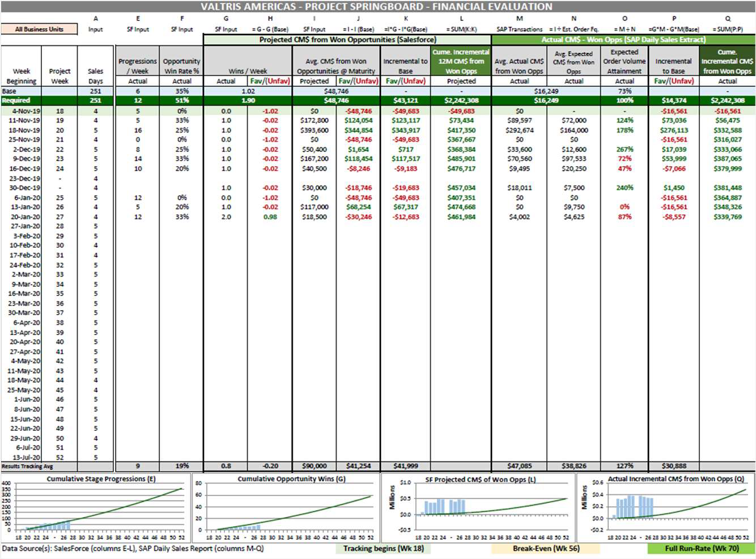Click the Tracking begins (Wk 18) legend box
The width and height of the screenshot is (756, 559).
point(383,548)
